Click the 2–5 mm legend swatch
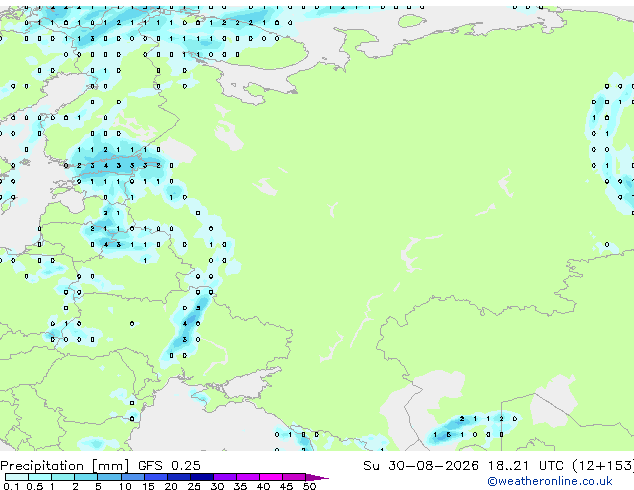Image resolution: width=634 pixels, height=490 pixels. click(x=86, y=477)
